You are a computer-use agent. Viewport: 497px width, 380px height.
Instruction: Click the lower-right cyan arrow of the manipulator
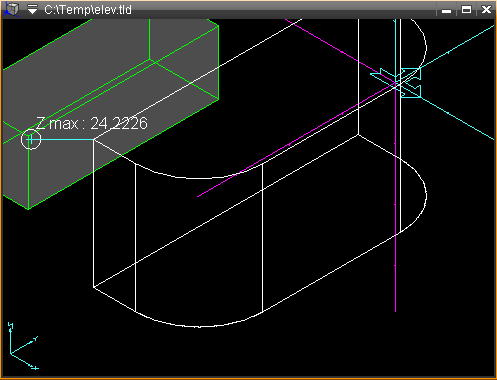[412, 92]
